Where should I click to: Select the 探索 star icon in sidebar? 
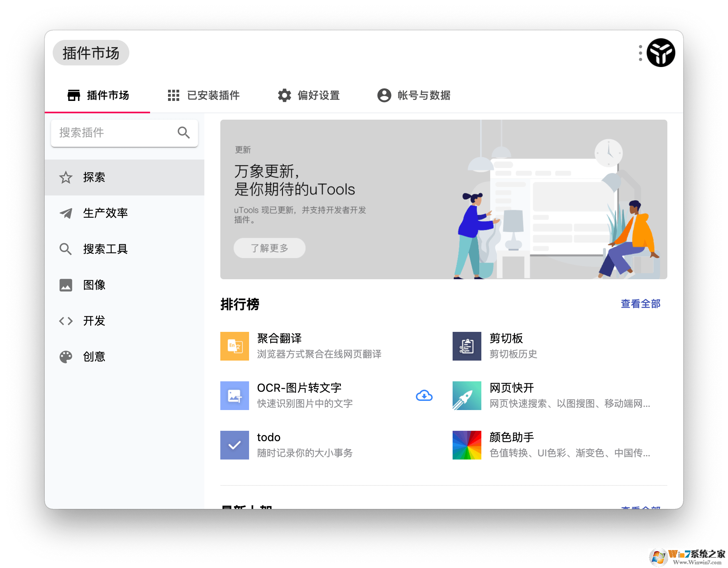(x=66, y=178)
